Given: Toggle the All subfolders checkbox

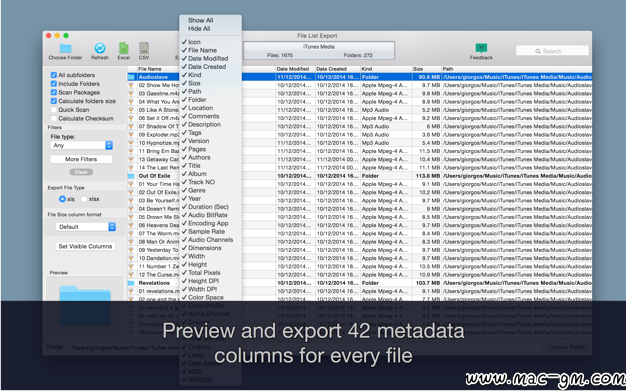Looking at the screenshot, I should click(x=53, y=75).
